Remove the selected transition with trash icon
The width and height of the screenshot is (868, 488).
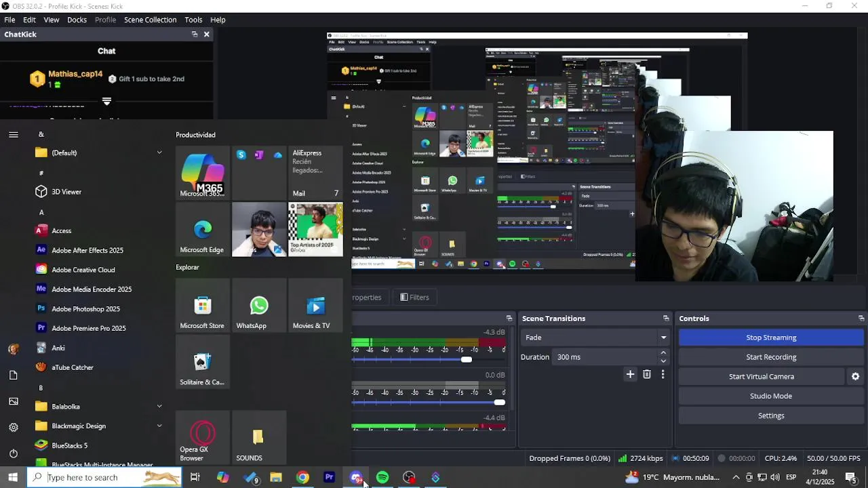coord(647,374)
